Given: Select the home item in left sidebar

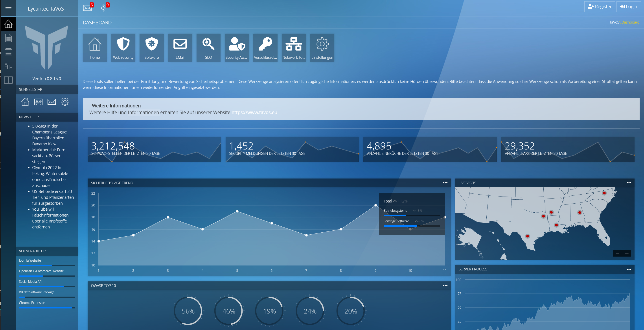Looking at the screenshot, I should tap(8, 24).
